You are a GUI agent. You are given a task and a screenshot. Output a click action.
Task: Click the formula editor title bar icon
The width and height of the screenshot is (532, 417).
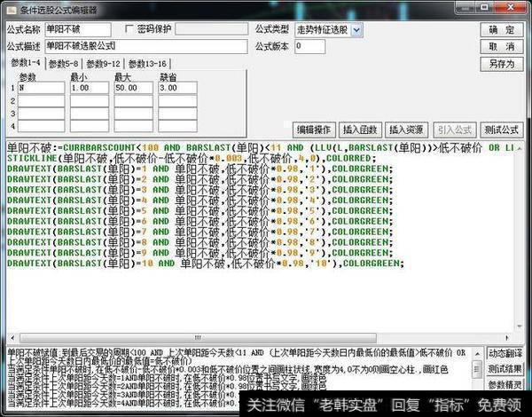(x=8, y=9)
